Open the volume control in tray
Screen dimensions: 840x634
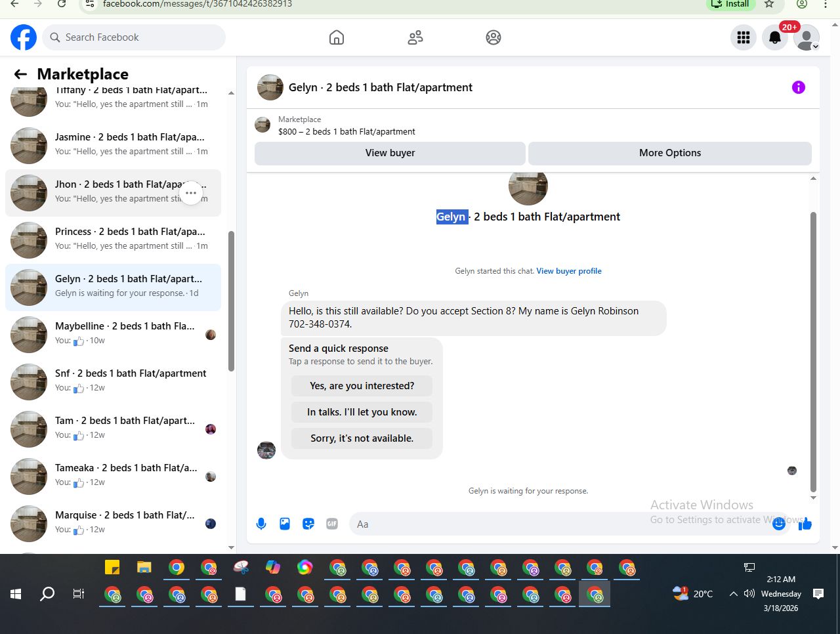pos(749,594)
